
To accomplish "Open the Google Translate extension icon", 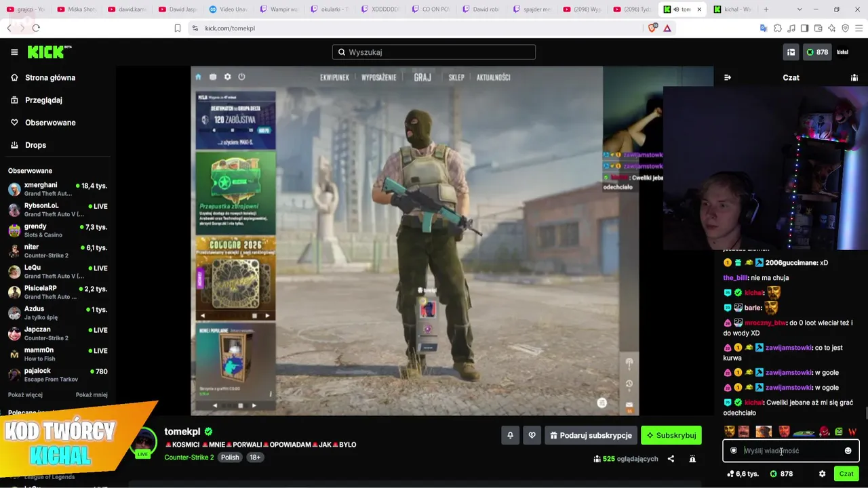I will (764, 28).
